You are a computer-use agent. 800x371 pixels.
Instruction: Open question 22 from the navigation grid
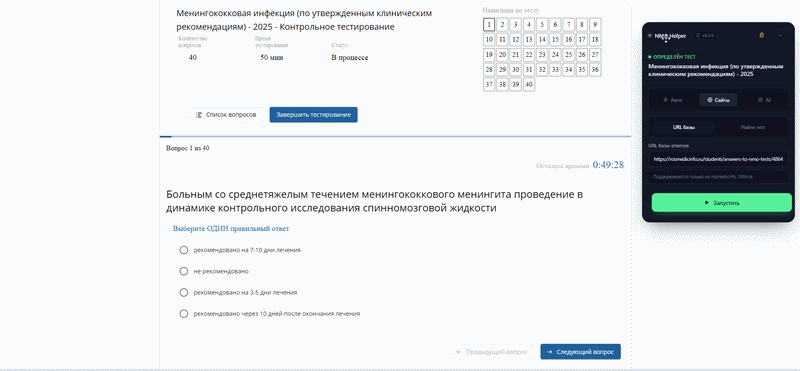[529, 55]
